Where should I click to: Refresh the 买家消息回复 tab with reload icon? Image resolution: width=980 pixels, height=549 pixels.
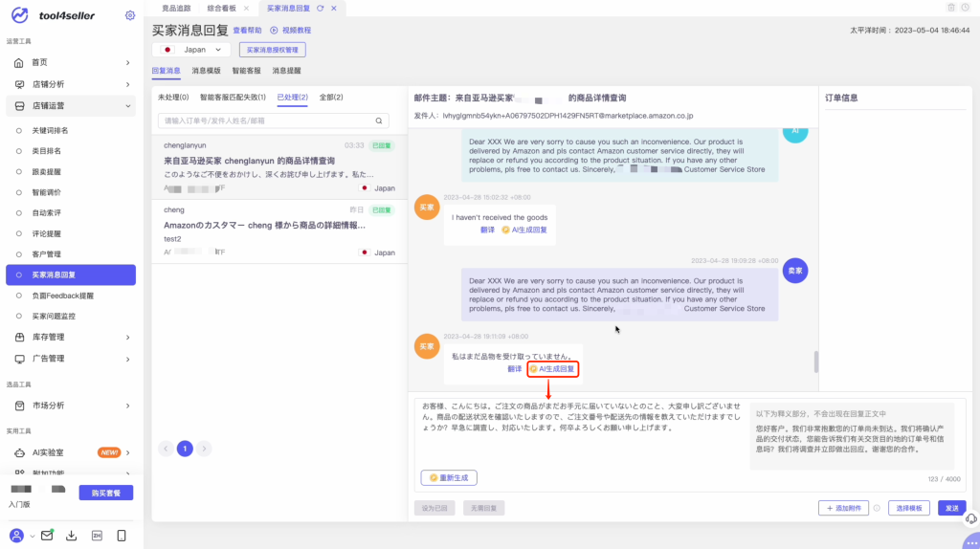tap(321, 8)
